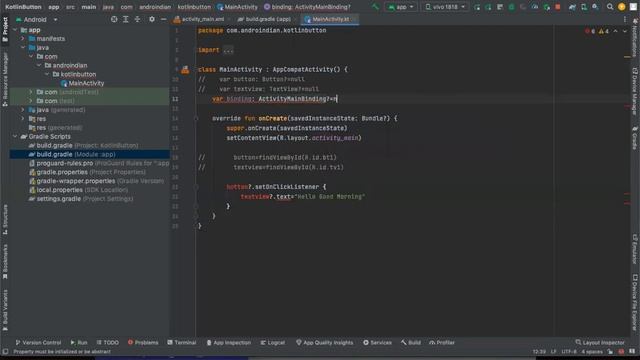Click the Make Project hammer icon

coord(376,7)
